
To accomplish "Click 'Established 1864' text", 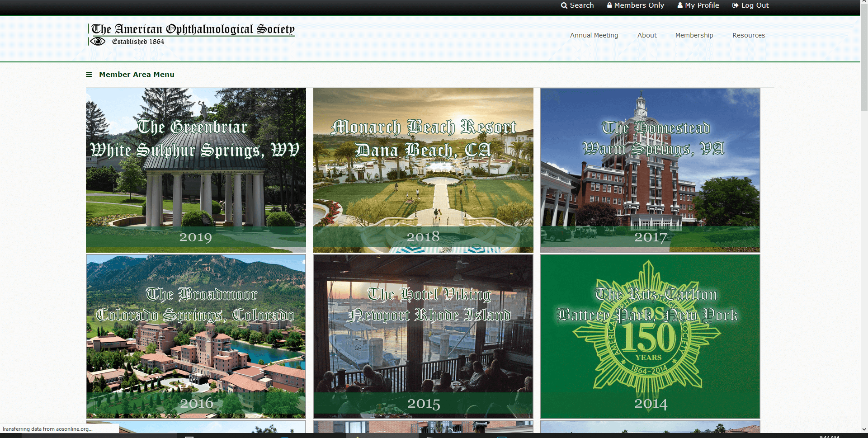I will (x=138, y=42).
